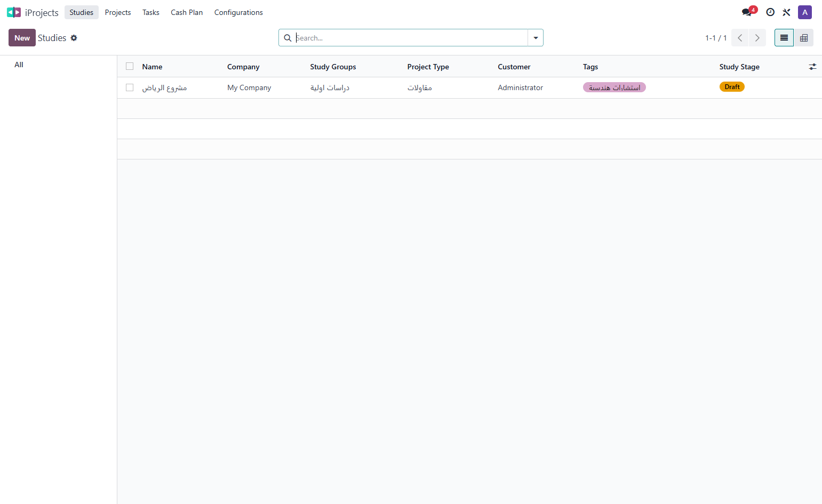Image resolution: width=822 pixels, height=504 pixels.
Task: Go to the previous page arrow
Action: [x=740, y=38]
